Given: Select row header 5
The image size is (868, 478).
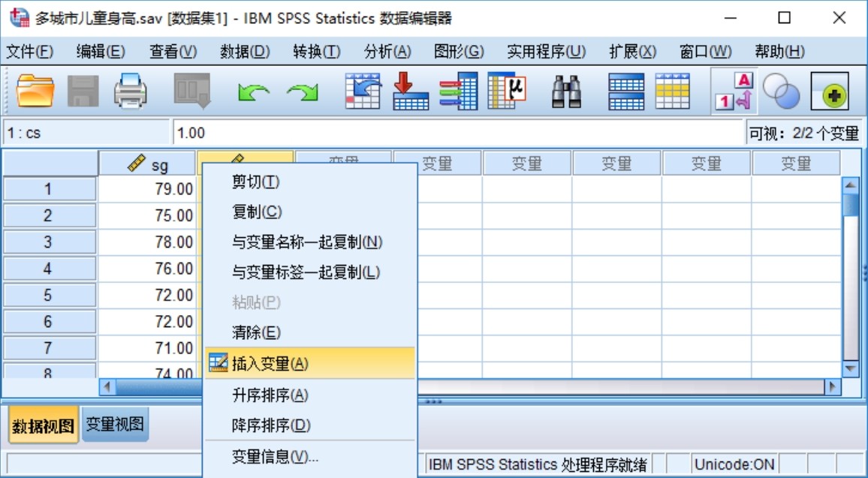Looking at the screenshot, I should pyautogui.click(x=49, y=295).
